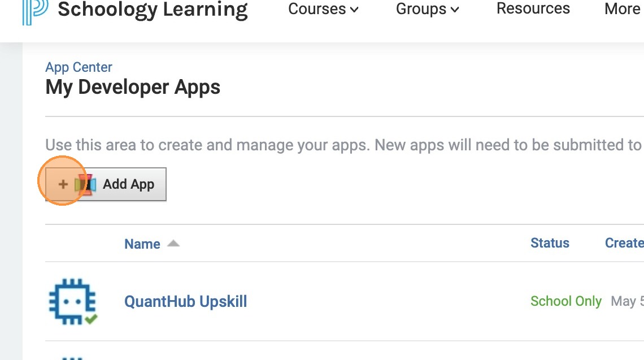Click the School Only status text
This screenshot has height=360, width=644.
[565, 301]
